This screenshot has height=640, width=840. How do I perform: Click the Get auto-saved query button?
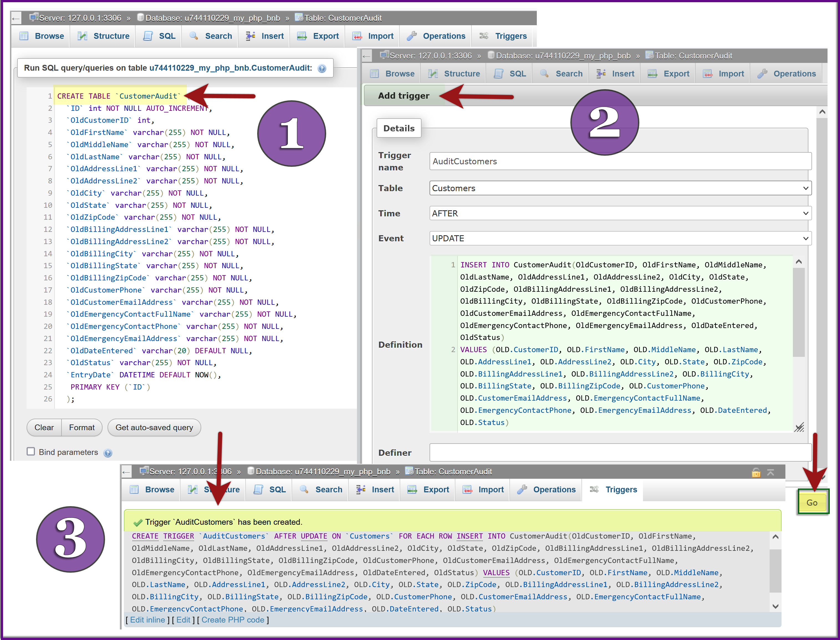click(154, 427)
